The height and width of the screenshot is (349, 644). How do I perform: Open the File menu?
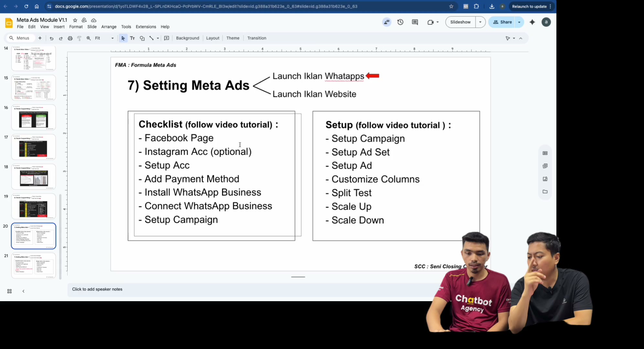tap(20, 27)
